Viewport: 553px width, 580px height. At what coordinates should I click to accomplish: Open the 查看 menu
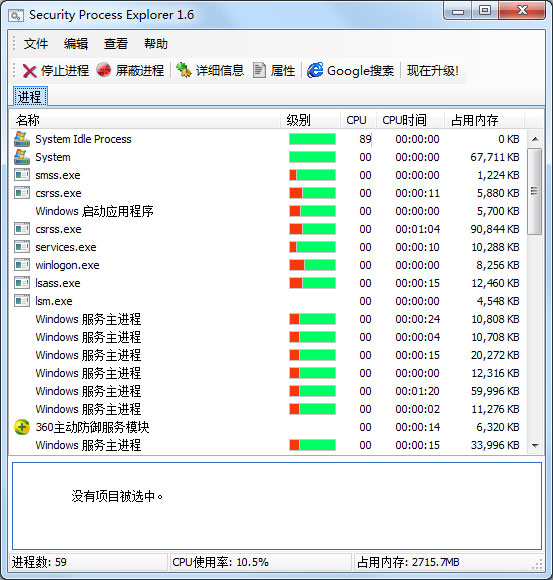tap(116, 44)
